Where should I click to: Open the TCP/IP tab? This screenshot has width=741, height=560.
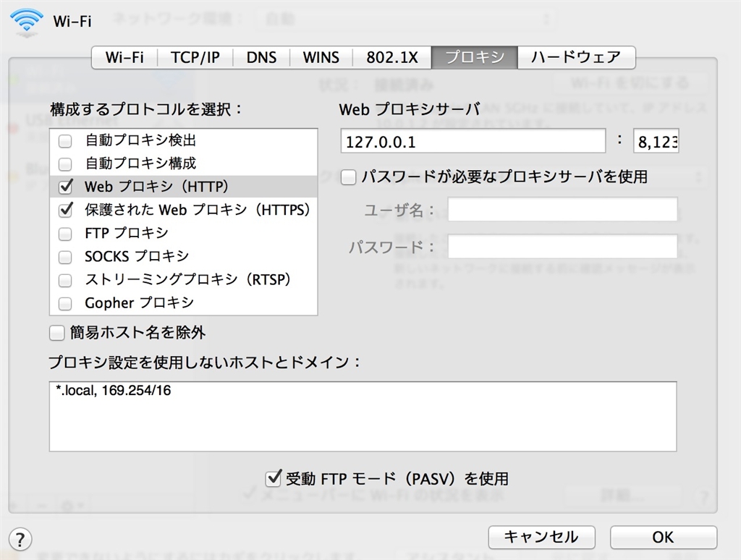[x=195, y=58]
